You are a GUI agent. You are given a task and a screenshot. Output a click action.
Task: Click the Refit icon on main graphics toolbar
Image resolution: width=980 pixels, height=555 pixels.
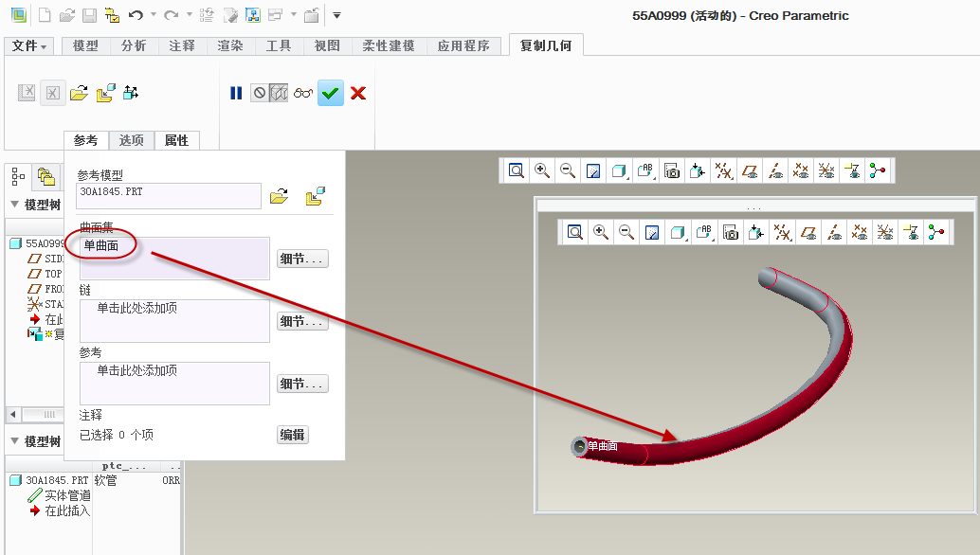(x=517, y=170)
